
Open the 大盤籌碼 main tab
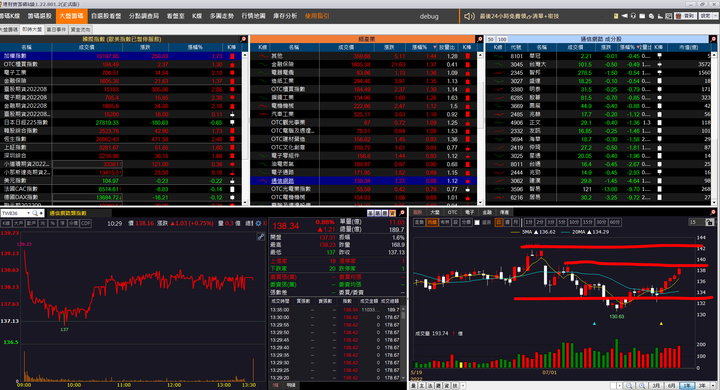(x=71, y=16)
